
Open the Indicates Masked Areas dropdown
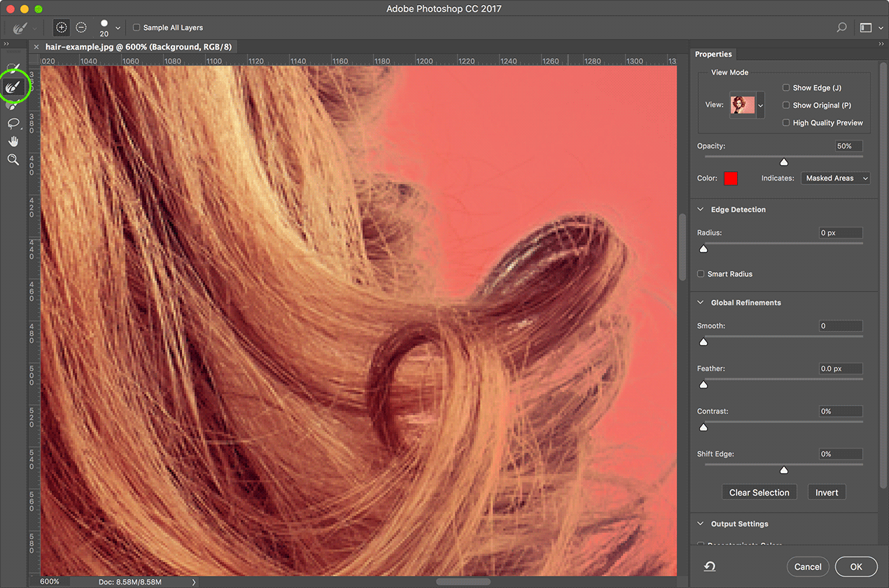834,178
